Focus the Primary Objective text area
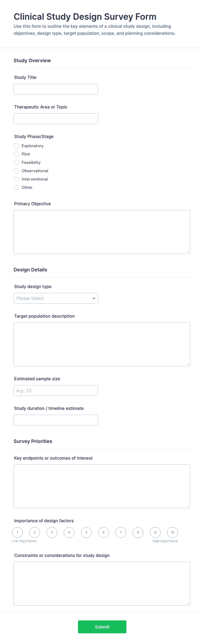The height and width of the screenshot is (644, 202). point(102,232)
